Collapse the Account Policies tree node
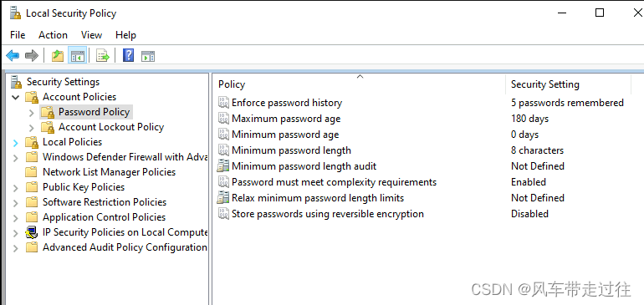This screenshot has height=305, width=644. 16,97
